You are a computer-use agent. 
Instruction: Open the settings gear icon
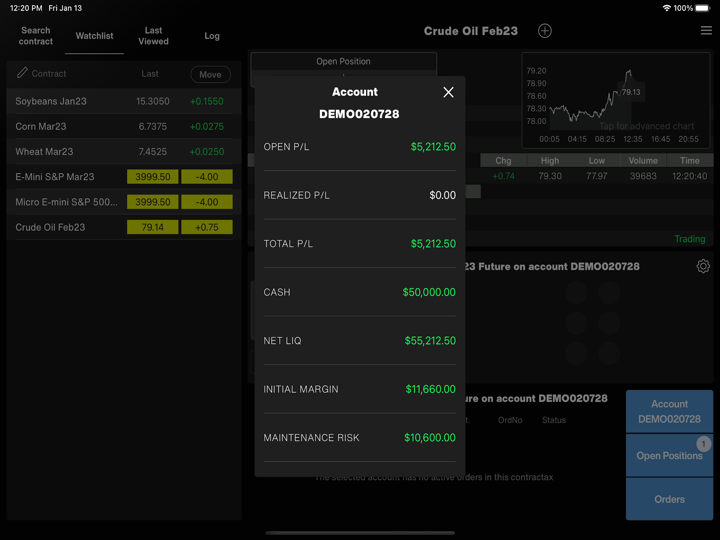pos(703,266)
